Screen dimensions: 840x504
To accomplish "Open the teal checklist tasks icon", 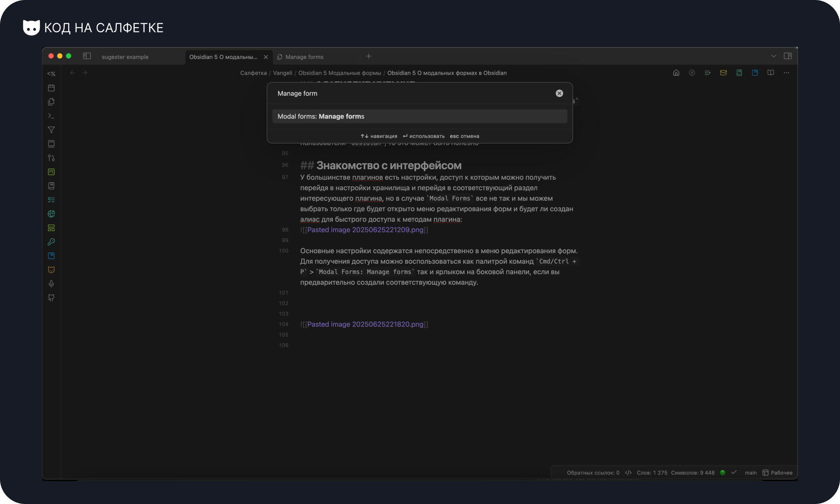I will tap(51, 200).
